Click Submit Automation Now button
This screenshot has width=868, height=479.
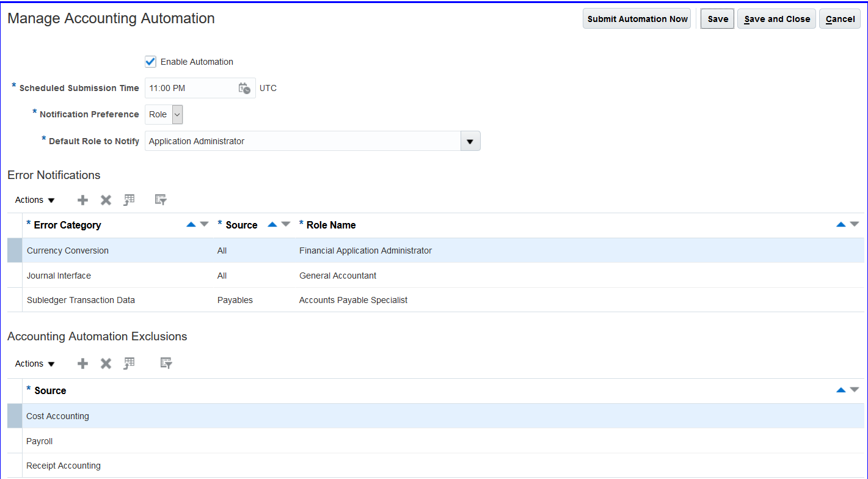637,19
